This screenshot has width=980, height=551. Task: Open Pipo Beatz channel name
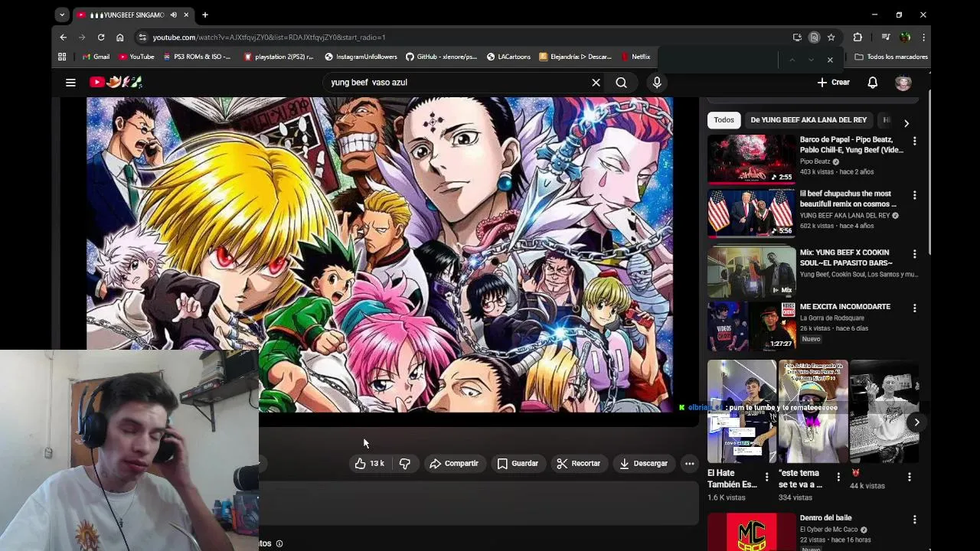click(815, 161)
